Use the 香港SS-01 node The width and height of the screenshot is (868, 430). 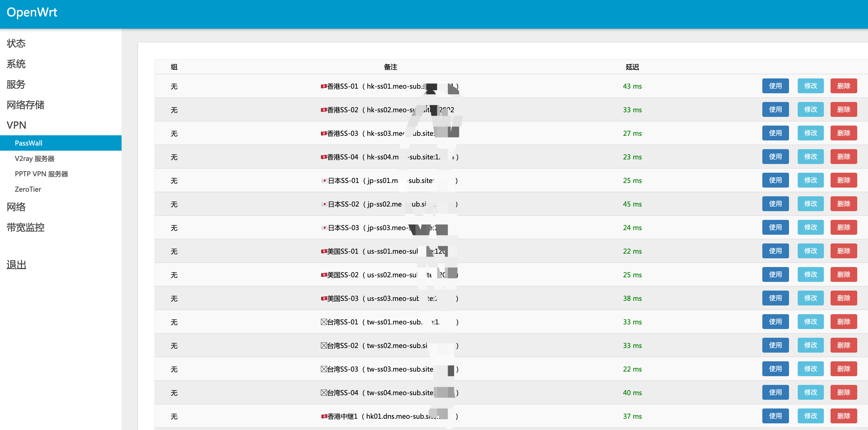click(x=775, y=86)
